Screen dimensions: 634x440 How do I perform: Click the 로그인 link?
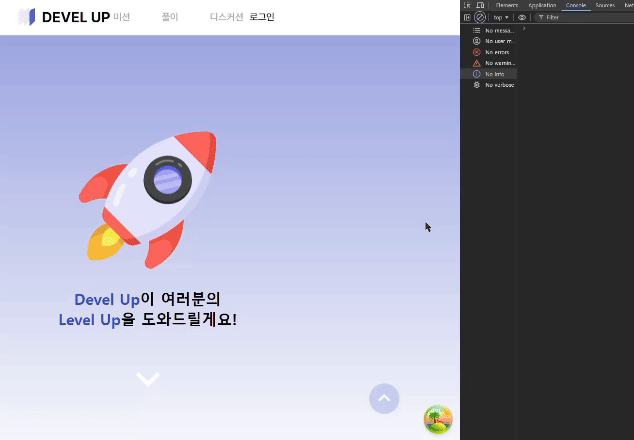[262, 17]
